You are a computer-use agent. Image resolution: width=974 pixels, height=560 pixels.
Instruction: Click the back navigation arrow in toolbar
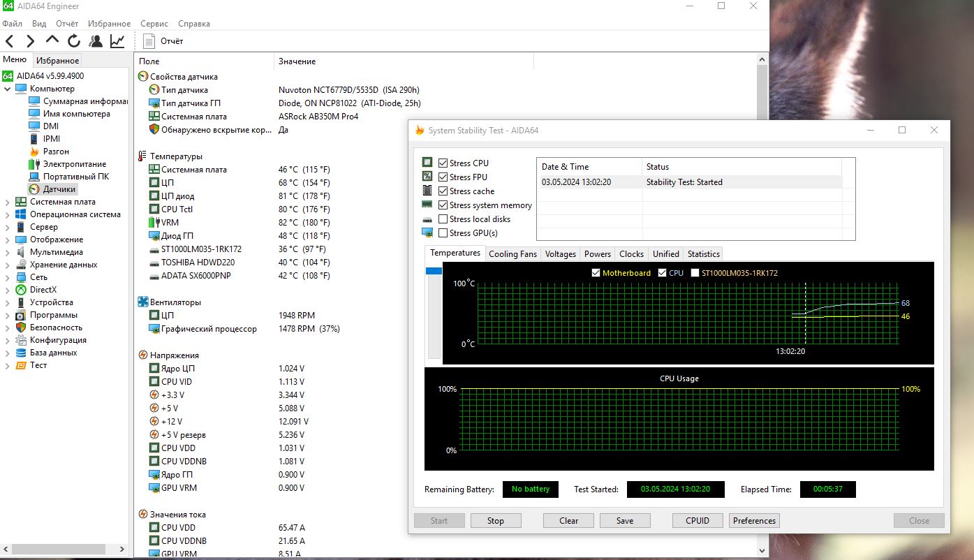pyautogui.click(x=10, y=41)
